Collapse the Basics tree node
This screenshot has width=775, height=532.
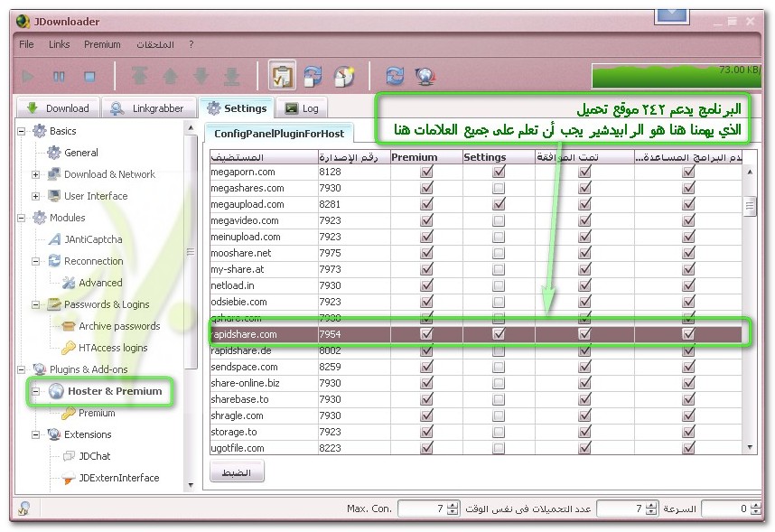(22, 132)
